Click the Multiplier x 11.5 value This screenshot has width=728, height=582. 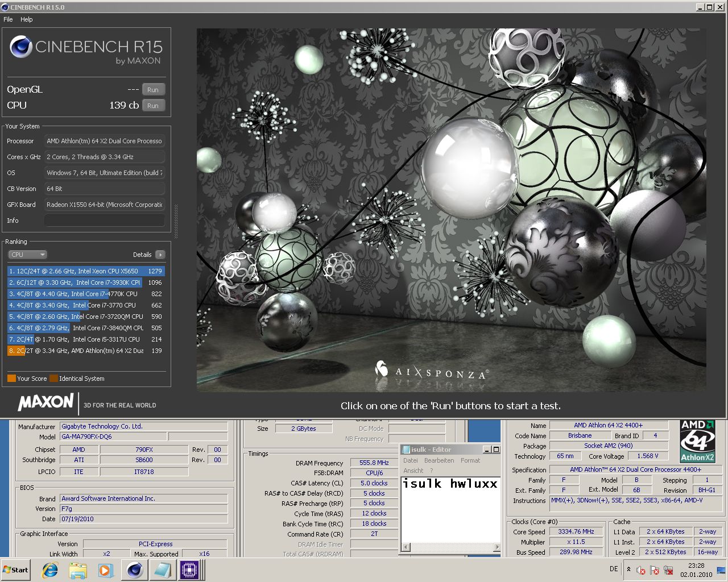pyautogui.click(x=576, y=542)
